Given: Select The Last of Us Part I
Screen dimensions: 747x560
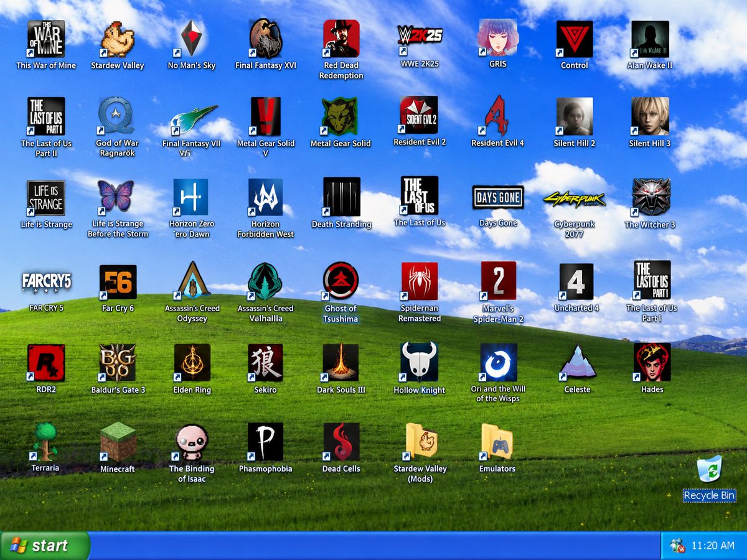Looking at the screenshot, I should pos(651,280).
